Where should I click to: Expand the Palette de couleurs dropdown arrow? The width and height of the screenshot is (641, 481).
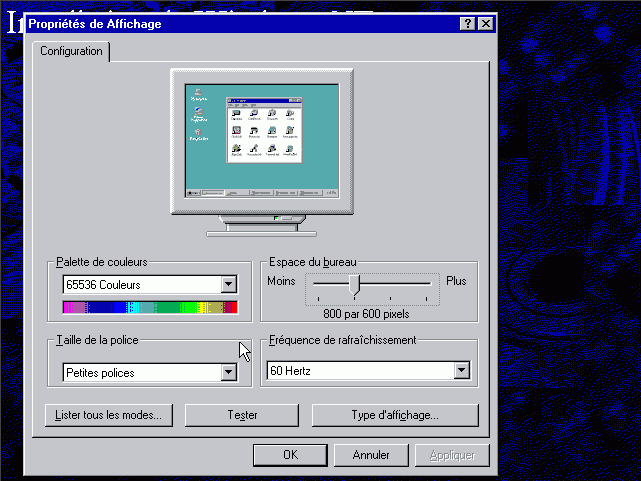pos(229,285)
